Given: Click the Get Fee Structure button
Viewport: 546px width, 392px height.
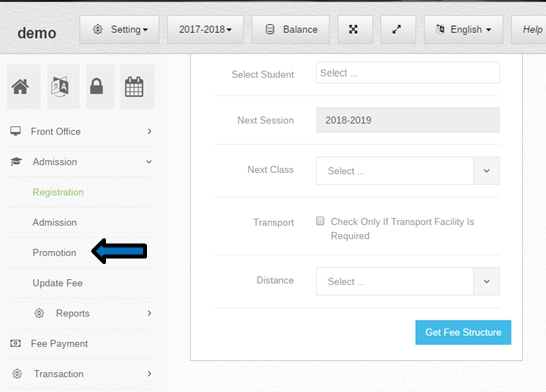Looking at the screenshot, I should [x=463, y=332].
